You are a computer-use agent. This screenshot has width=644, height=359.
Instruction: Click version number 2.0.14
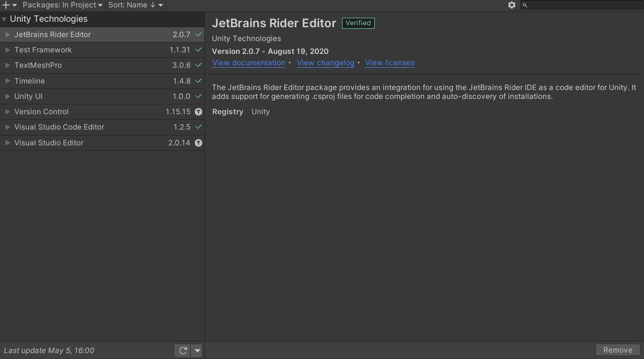coord(179,143)
